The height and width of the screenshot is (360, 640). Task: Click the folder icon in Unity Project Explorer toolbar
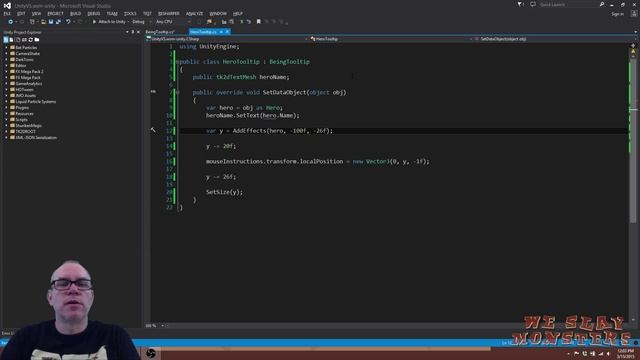pos(37,40)
